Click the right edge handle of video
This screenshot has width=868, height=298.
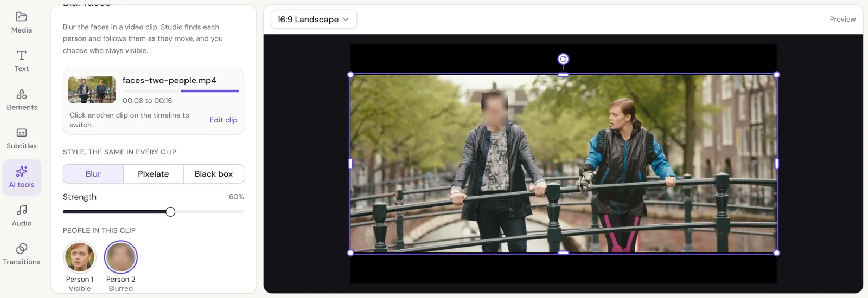pos(777,163)
